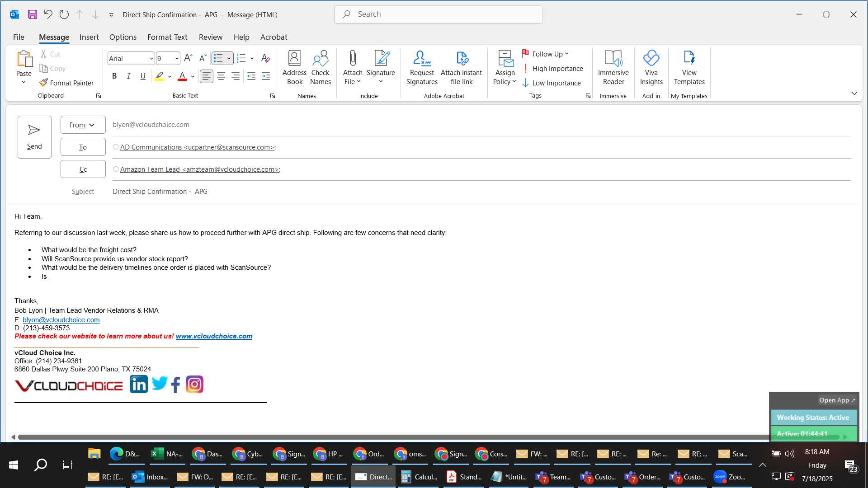868x488 pixels.
Task: Align text to the right
Action: pyautogui.click(x=236, y=76)
